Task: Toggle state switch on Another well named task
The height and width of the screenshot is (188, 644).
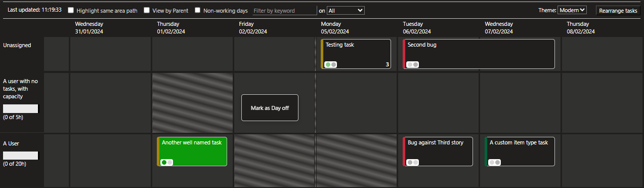Action: [167, 162]
